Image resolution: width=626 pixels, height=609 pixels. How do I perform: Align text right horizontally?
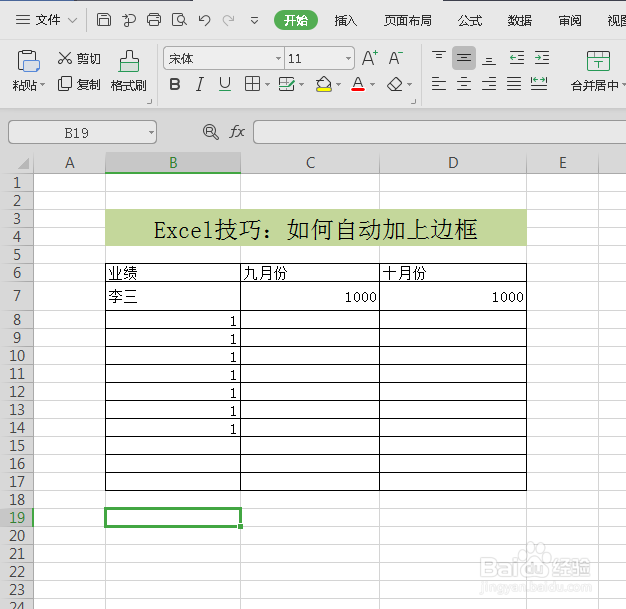tap(489, 84)
